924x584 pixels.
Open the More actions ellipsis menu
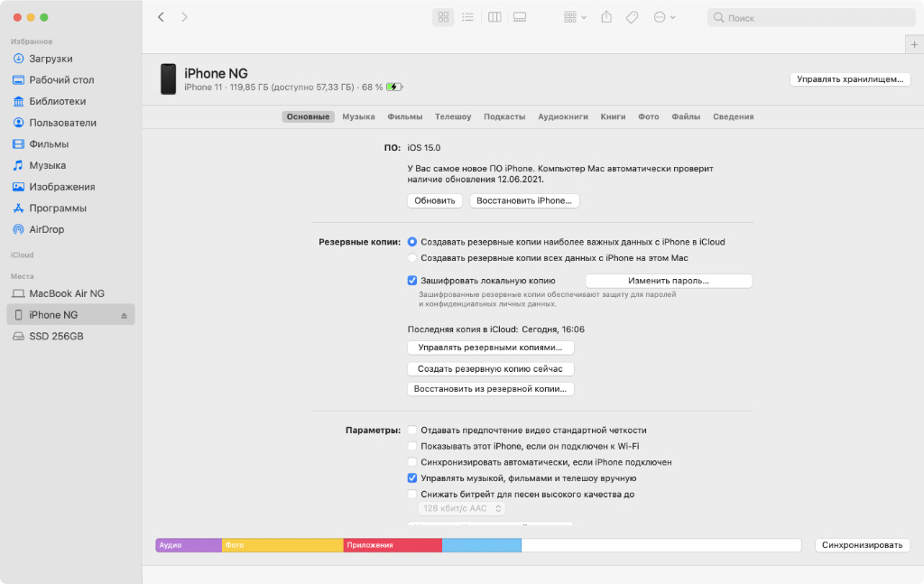click(664, 17)
